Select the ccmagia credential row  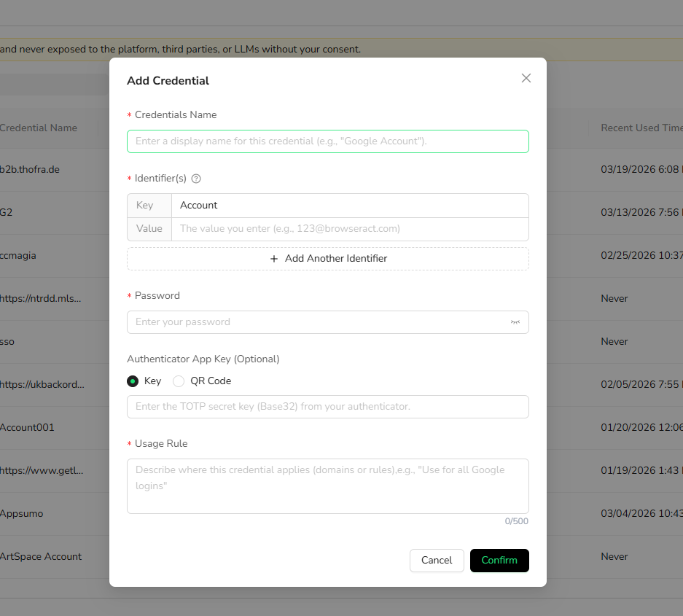pos(18,256)
